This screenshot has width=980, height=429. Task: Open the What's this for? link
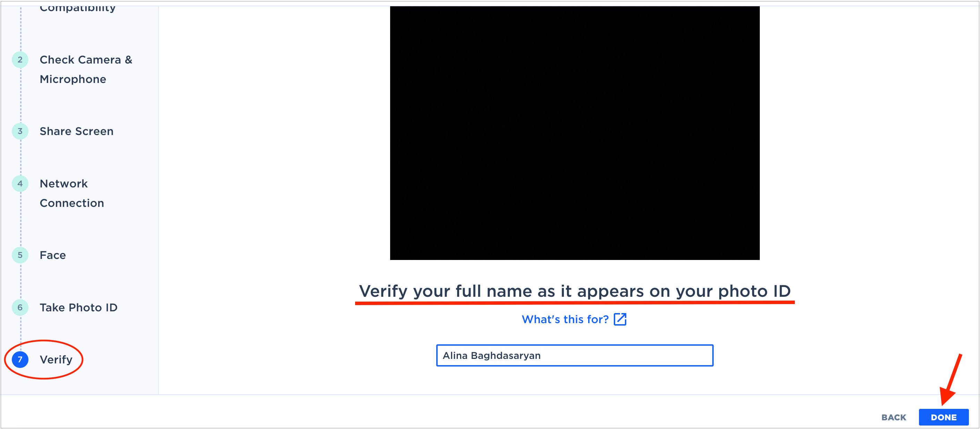pyautogui.click(x=565, y=319)
